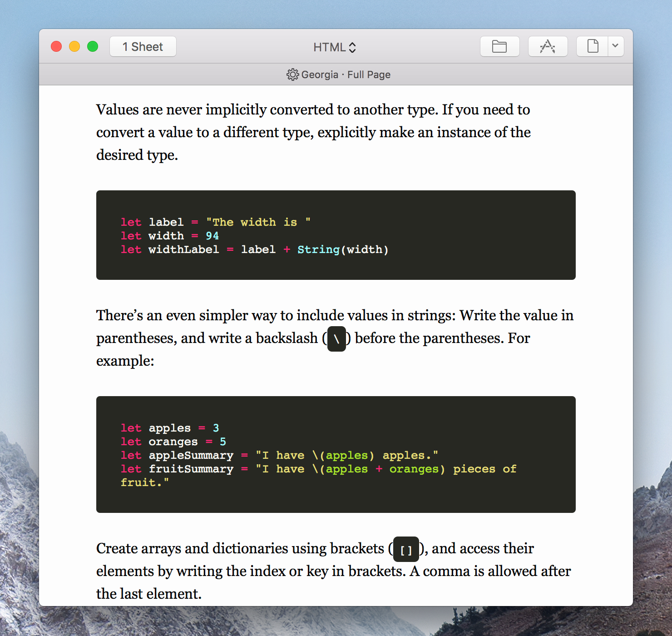Click HTML in the window title bar
This screenshot has height=636, width=672.
click(329, 47)
